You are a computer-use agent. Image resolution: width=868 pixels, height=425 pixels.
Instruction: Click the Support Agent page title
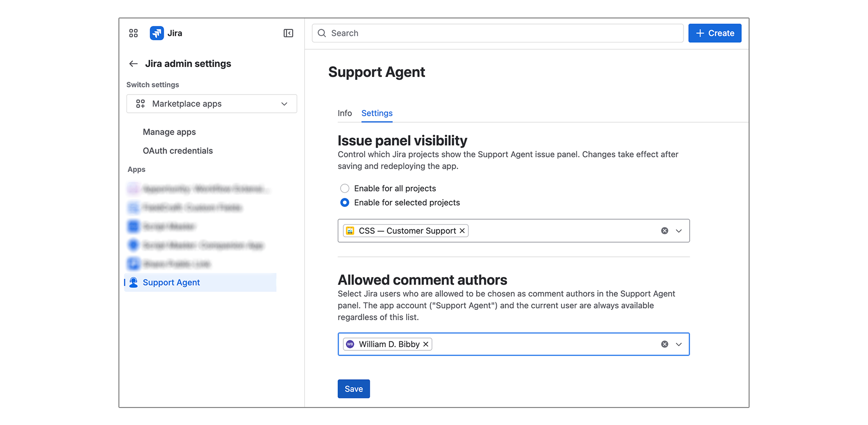pos(376,72)
